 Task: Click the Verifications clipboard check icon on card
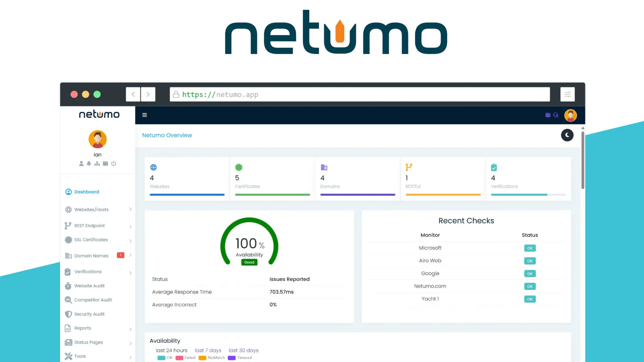[x=494, y=167]
